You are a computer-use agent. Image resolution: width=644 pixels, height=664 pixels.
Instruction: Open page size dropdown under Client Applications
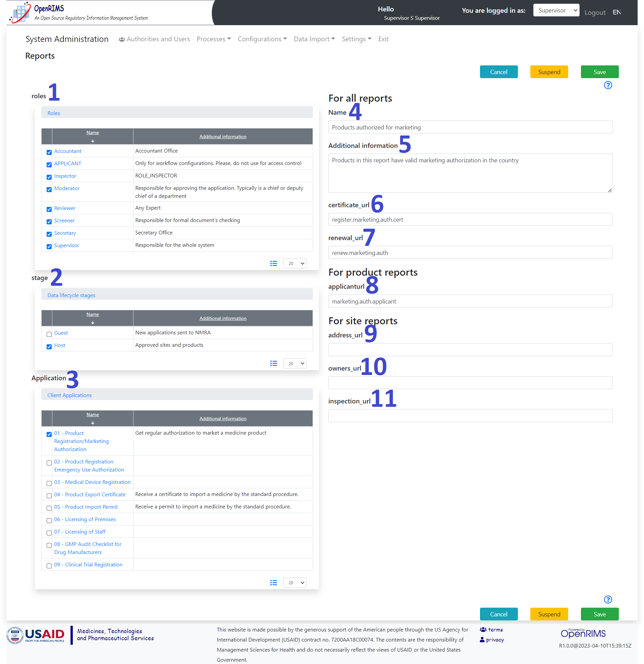point(295,583)
